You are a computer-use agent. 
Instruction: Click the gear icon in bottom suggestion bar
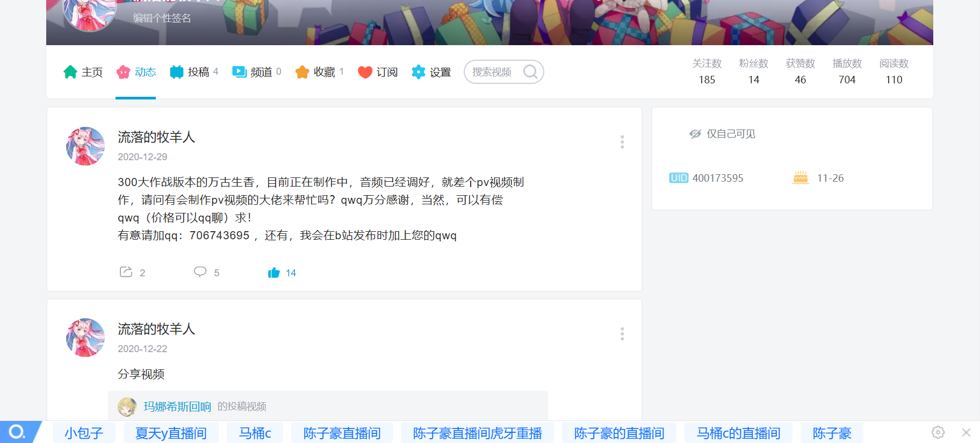(938, 432)
